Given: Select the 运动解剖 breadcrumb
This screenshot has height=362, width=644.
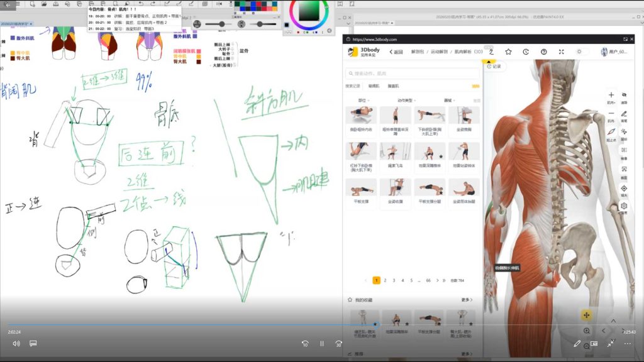Looking at the screenshot, I should point(439,52).
